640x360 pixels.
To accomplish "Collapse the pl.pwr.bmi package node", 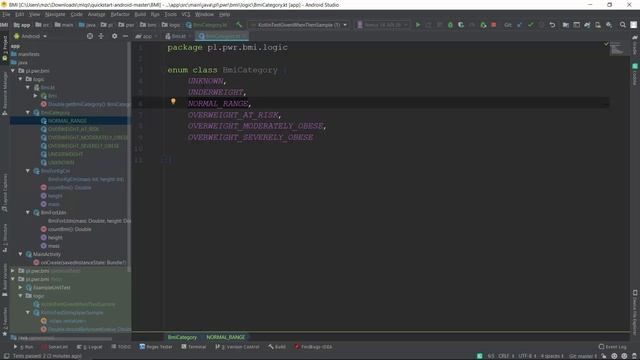I will point(13,71).
